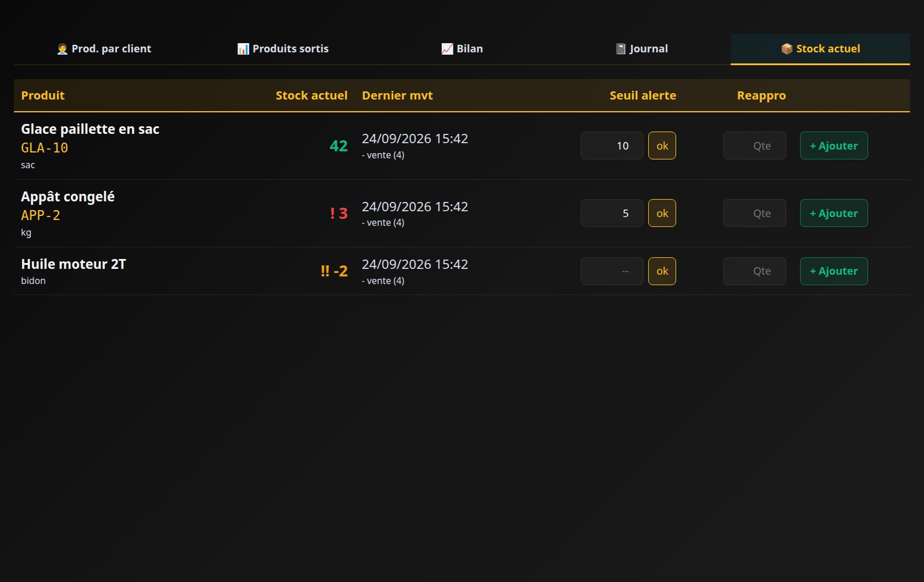Select the Stock actuel tab
This screenshot has height=582, width=924.
click(820, 49)
